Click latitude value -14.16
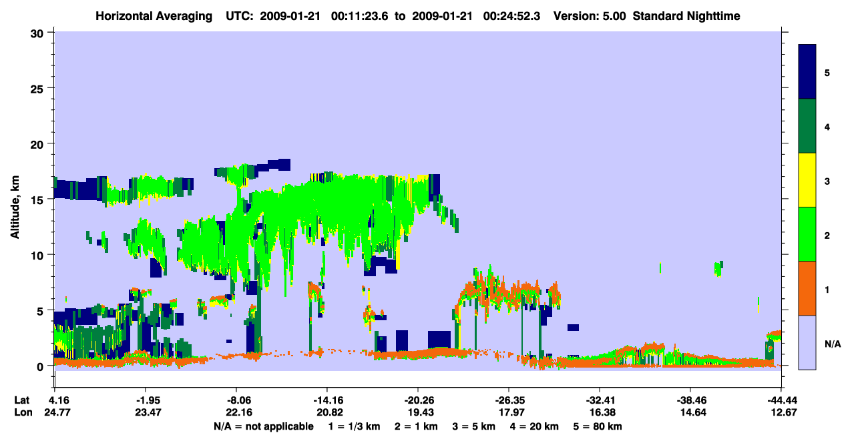868x445 pixels. coord(327,400)
